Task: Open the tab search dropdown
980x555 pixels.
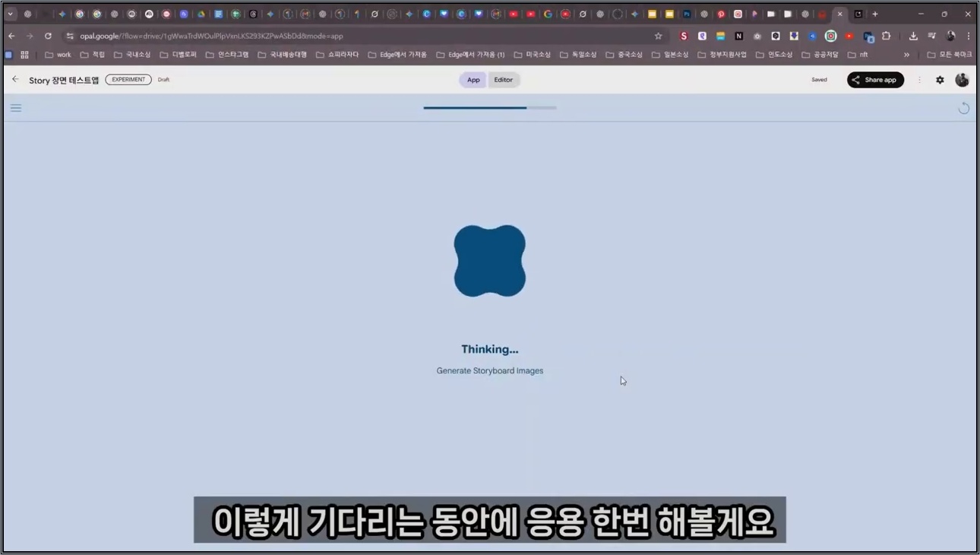Action: click(11, 14)
